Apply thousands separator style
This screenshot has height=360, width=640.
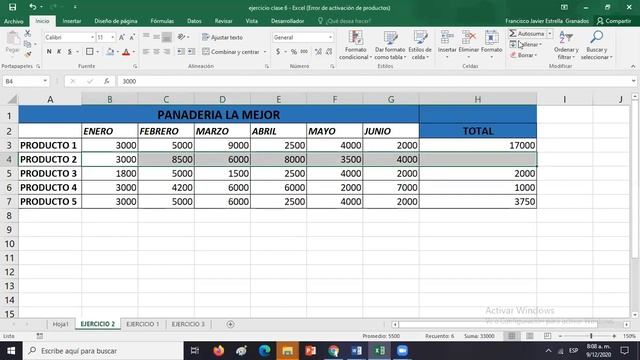tap(304, 52)
